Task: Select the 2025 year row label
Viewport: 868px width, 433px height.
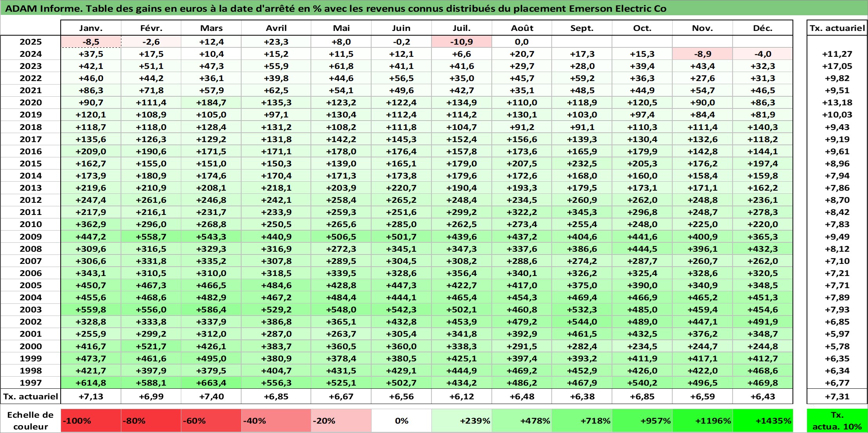Action: point(31,42)
